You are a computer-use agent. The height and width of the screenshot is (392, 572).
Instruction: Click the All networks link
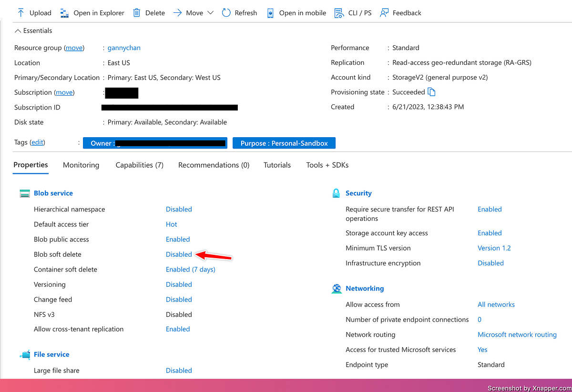(x=496, y=304)
